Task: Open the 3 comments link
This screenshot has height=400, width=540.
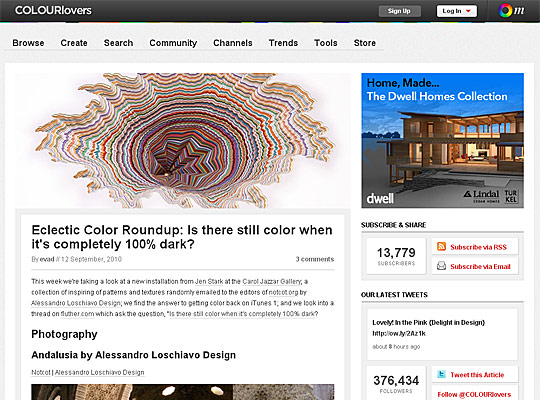Action: (315, 259)
